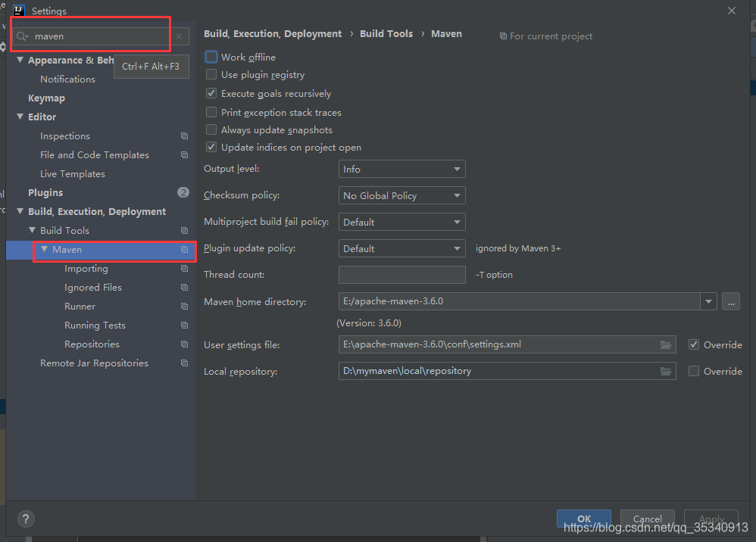This screenshot has height=542, width=756.
Task: Browse for the User settings file folder icon
Action: [666, 344]
